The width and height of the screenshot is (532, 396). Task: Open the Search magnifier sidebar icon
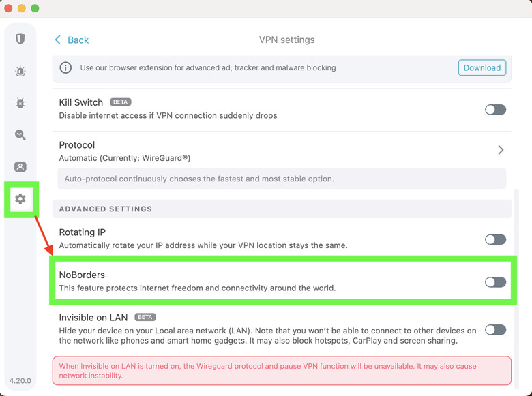pos(20,135)
